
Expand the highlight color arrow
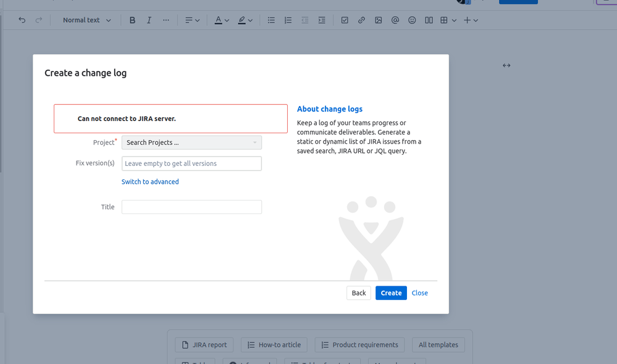point(250,20)
